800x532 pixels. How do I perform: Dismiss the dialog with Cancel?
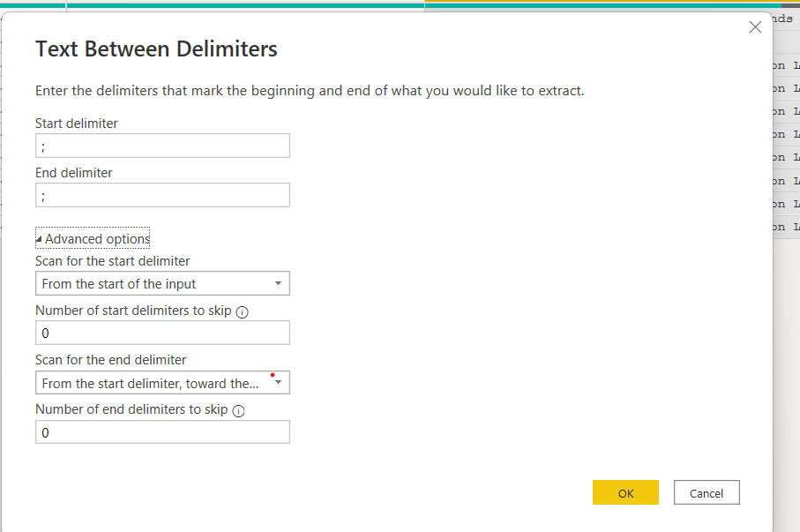pos(706,492)
